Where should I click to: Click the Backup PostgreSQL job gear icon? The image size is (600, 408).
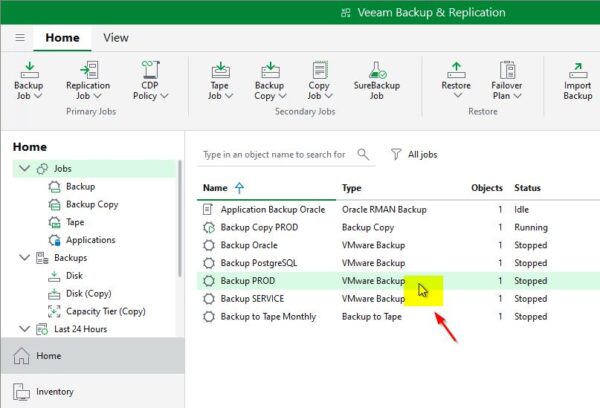(x=209, y=263)
